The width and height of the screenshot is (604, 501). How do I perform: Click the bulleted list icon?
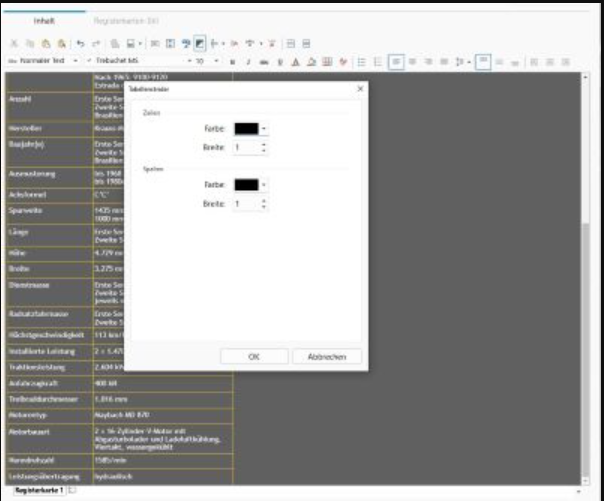364,61
